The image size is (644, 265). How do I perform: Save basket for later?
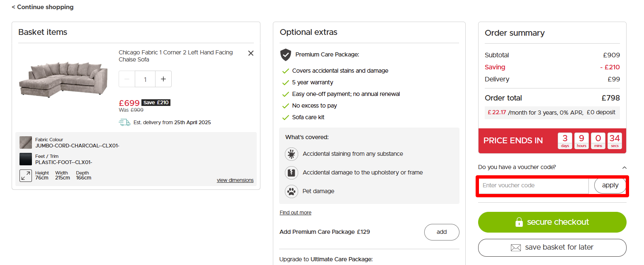coord(552,248)
